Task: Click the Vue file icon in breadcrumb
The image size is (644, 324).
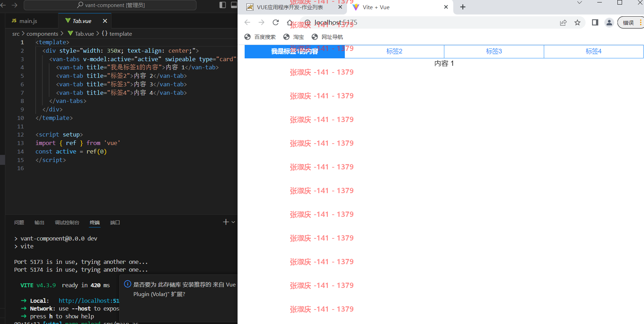Action: coord(70,33)
